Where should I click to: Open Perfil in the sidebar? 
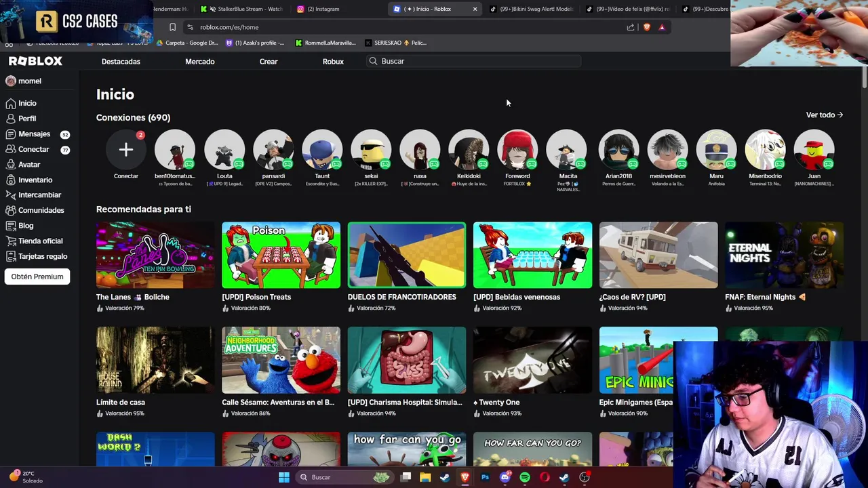tap(21, 119)
